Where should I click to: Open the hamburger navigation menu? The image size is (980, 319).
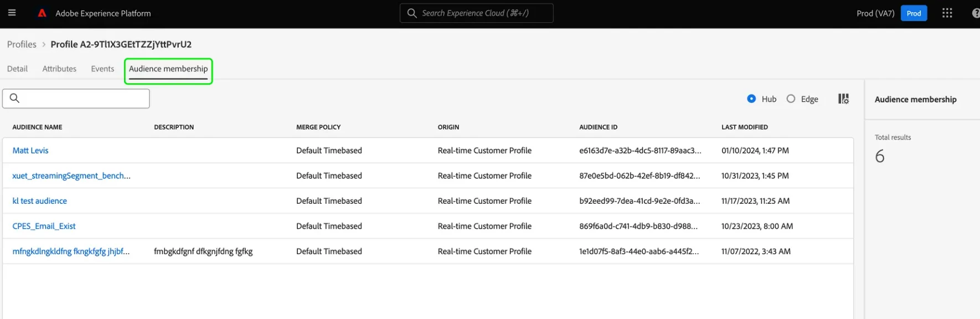pos(12,13)
